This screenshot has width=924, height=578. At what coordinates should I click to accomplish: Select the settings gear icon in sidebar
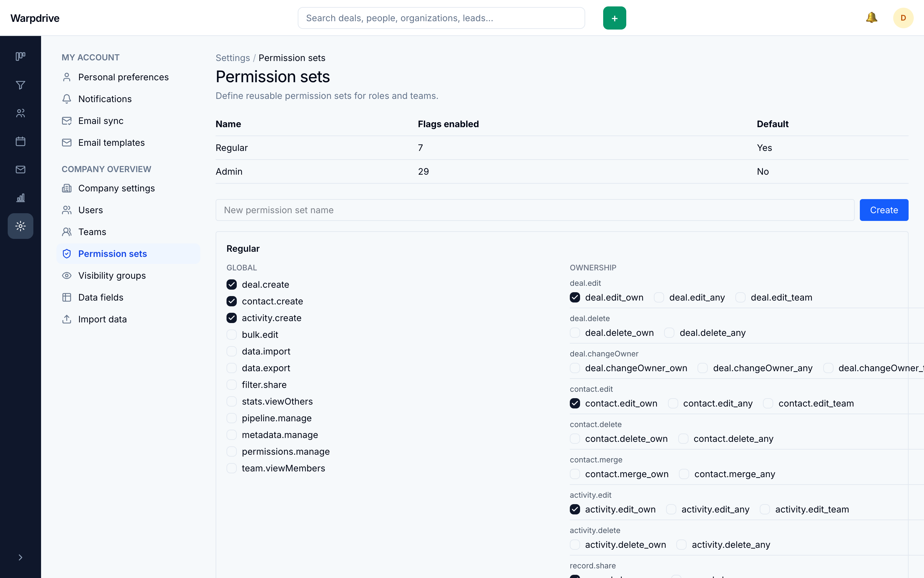[21, 226]
